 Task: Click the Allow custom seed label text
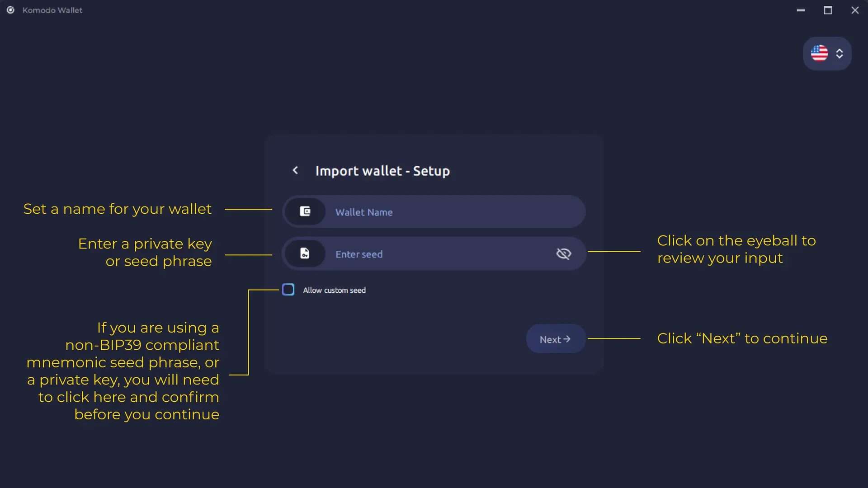334,290
